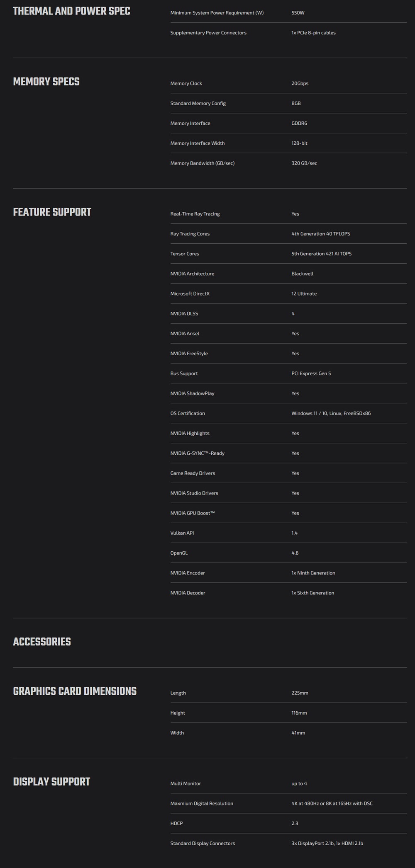The height and width of the screenshot is (868, 415).
Task: Click the Standard Display Connectors label
Action: 203,843
